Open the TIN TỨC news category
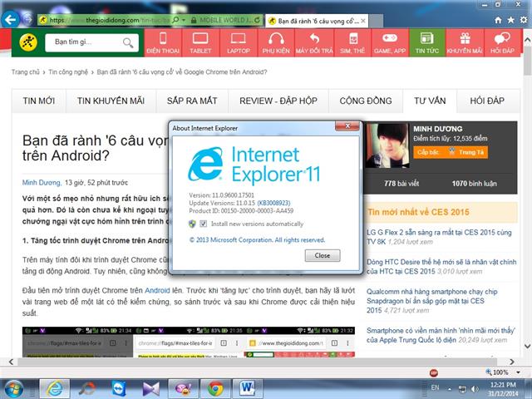 (x=427, y=42)
